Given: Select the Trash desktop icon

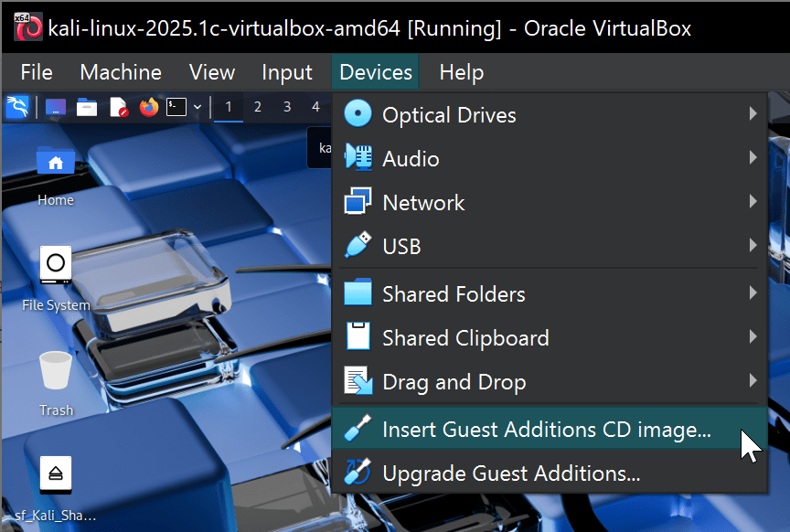Looking at the screenshot, I should (56, 385).
